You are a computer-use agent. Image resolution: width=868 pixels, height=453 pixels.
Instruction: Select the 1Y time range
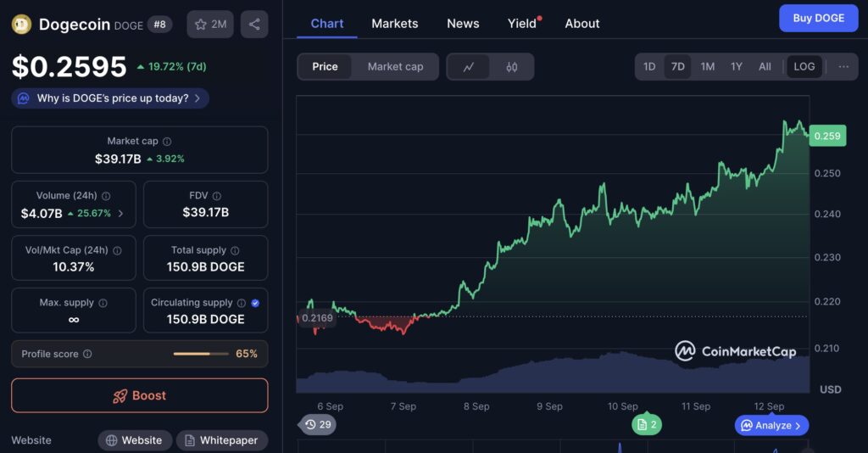pyautogui.click(x=737, y=66)
